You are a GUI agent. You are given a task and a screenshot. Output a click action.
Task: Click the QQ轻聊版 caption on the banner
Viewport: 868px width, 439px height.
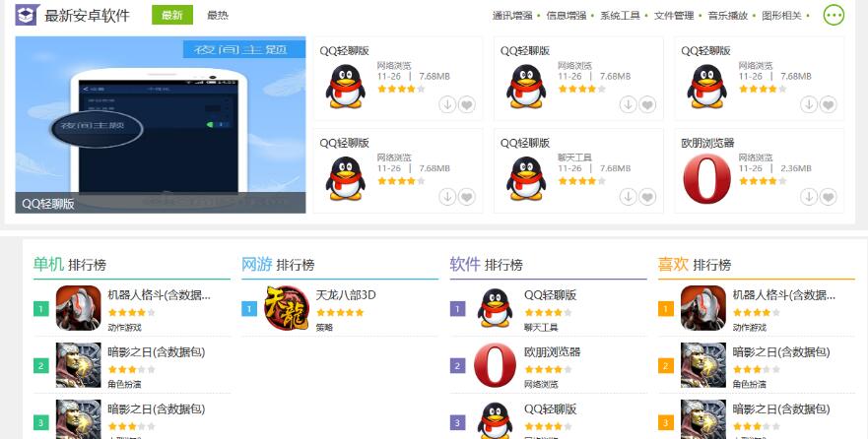coord(48,204)
